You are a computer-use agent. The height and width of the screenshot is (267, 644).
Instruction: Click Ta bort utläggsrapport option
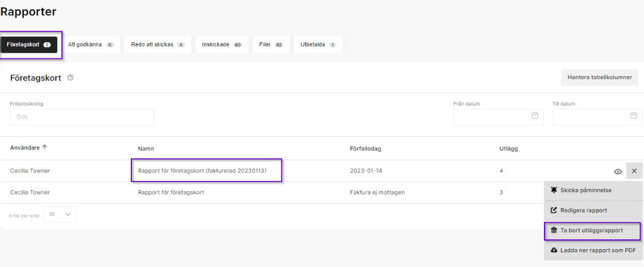point(592,230)
